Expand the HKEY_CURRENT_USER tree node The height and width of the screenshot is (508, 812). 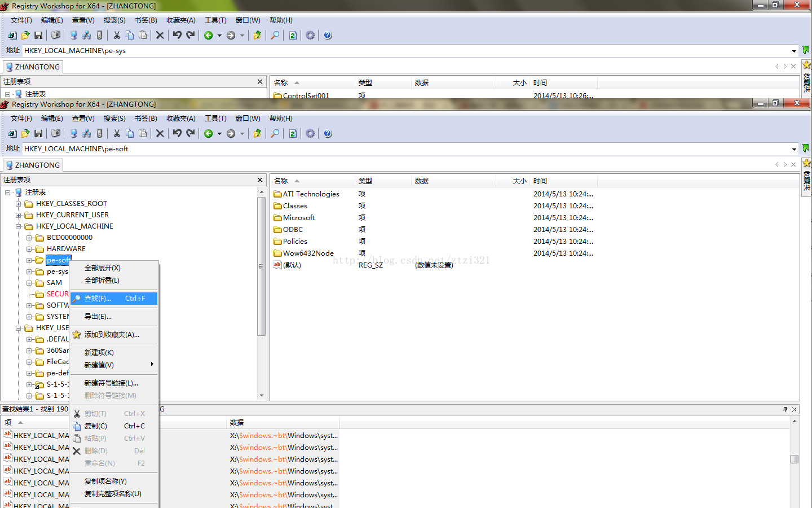coord(19,215)
